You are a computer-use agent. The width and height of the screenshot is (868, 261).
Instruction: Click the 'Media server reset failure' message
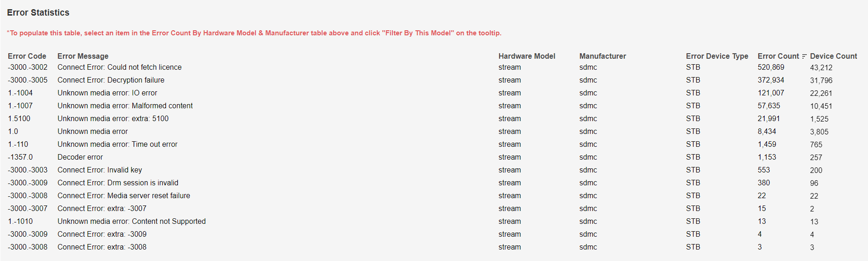pos(124,196)
